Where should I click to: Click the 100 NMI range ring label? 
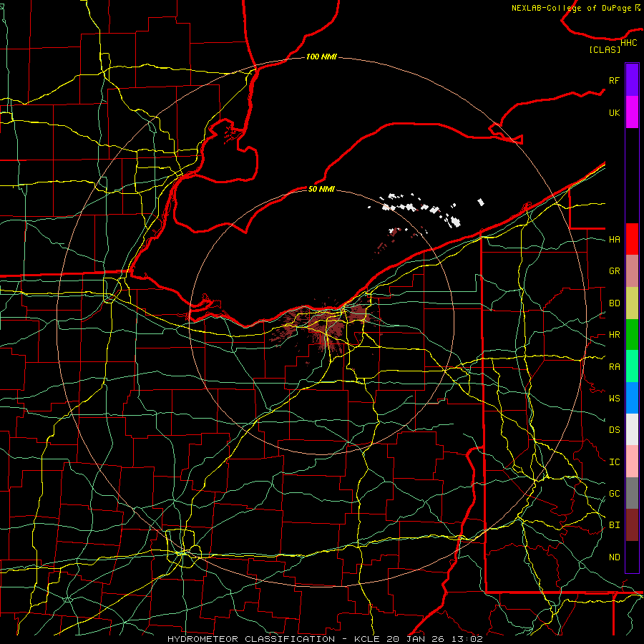(x=321, y=57)
